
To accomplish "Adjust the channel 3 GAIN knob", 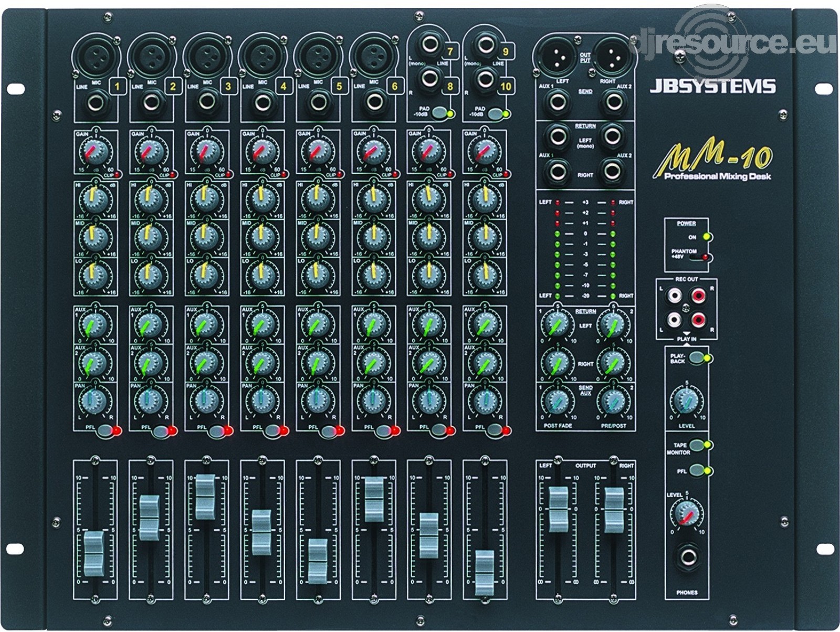I will click(x=205, y=152).
